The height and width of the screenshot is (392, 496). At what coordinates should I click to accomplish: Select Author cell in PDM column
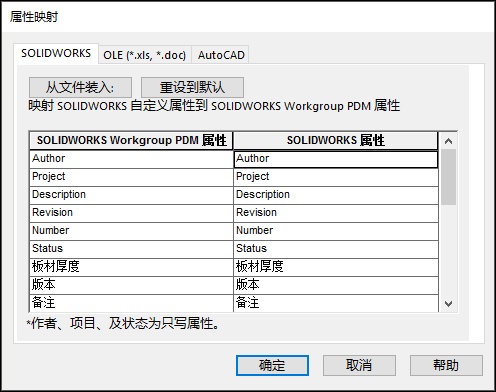[131, 159]
